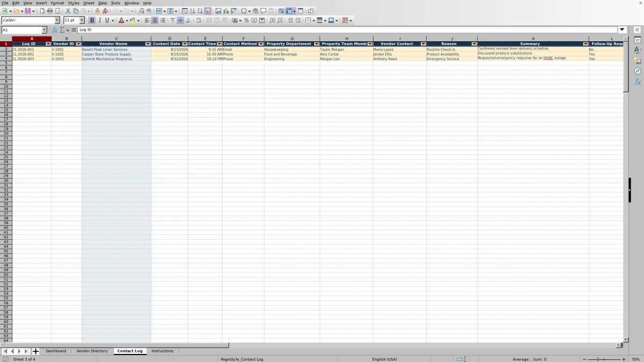Click Sort Ascending icon
The height and width of the screenshot is (362, 644).
click(x=193, y=11)
